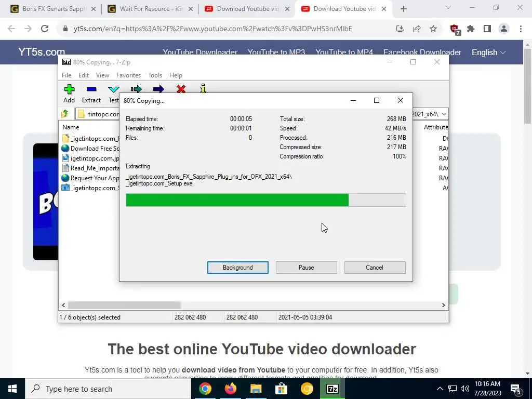The image size is (532, 399).
Task: Click the green Add icon in 7-Zip
Action: click(69, 89)
